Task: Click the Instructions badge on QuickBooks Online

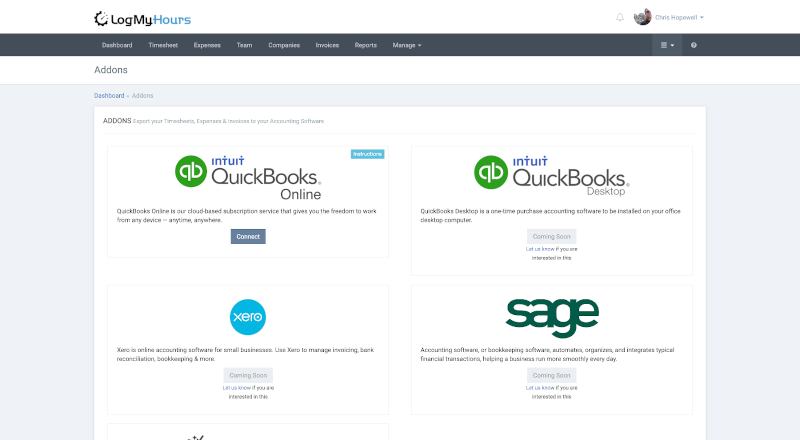Action: tap(367, 154)
